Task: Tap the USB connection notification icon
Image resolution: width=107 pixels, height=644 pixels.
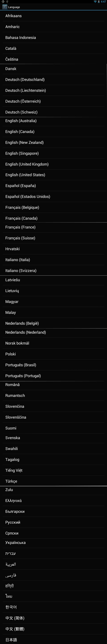Action: click(x=7, y=1)
